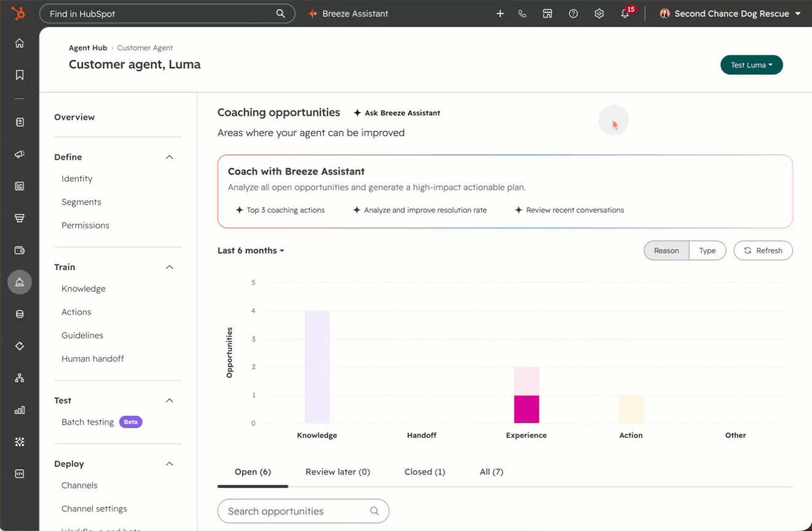Open the Settings gear icon

click(599, 14)
